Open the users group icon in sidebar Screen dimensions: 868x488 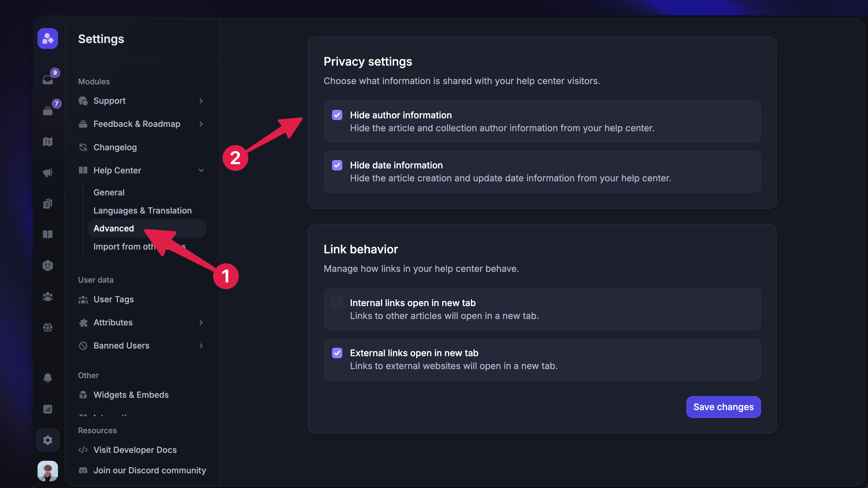pos(48,297)
